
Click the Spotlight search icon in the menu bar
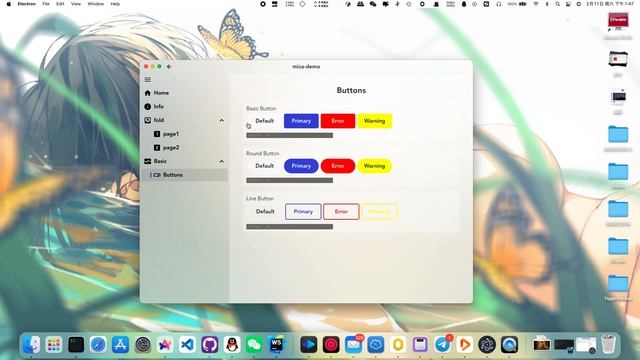tap(558, 4)
